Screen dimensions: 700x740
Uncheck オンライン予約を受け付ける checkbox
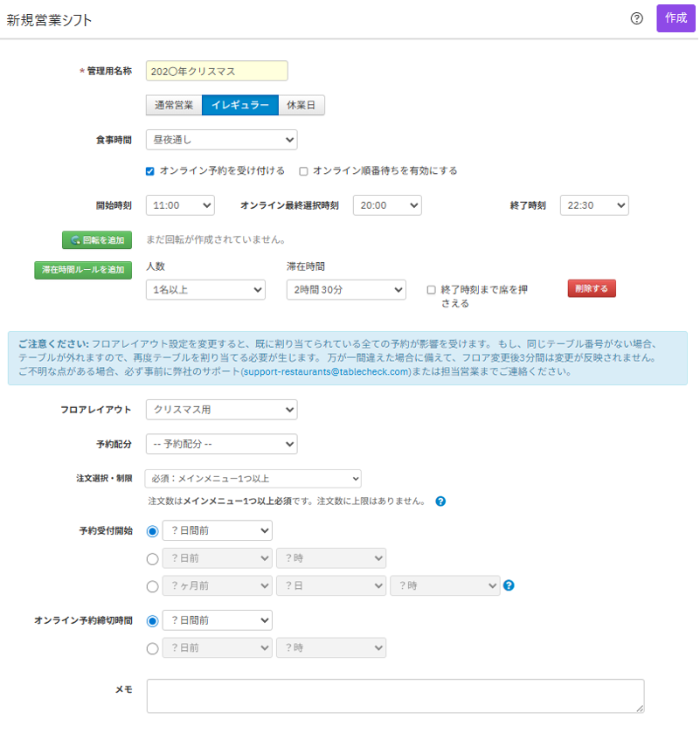coord(150,171)
